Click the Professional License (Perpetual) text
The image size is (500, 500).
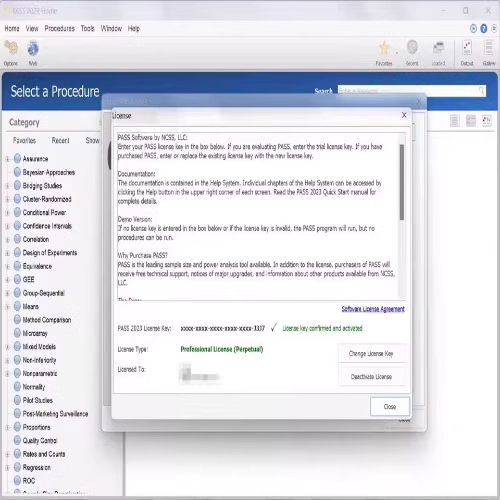pyautogui.click(x=222, y=349)
